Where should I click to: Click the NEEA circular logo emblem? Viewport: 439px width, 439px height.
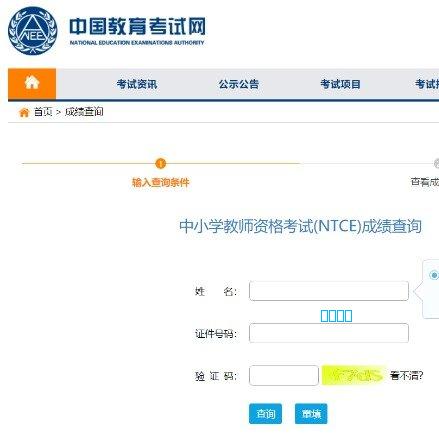[32, 31]
